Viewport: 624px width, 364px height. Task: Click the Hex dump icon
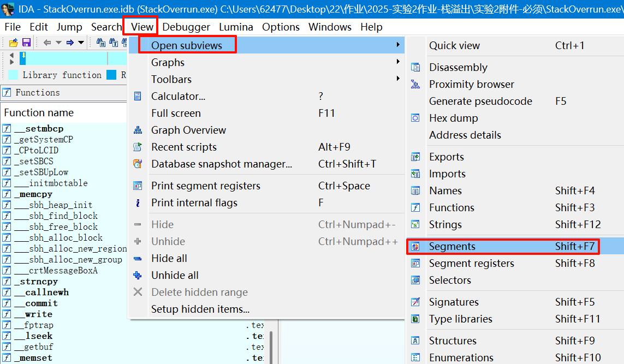pyautogui.click(x=415, y=118)
